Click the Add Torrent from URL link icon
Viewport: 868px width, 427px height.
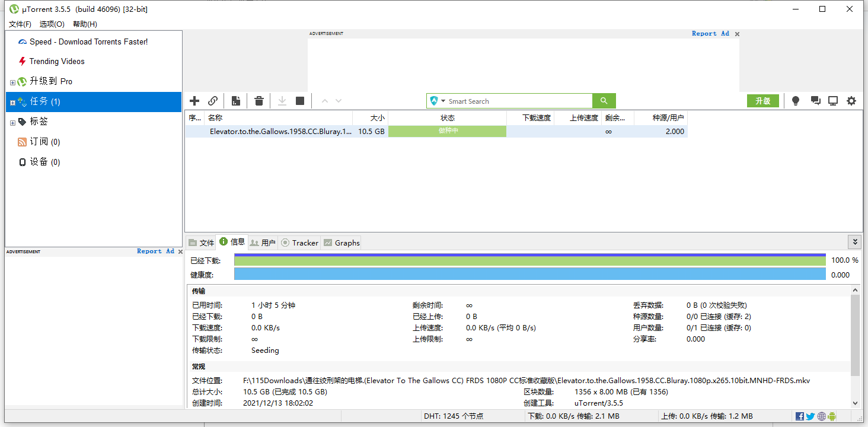click(x=213, y=101)
